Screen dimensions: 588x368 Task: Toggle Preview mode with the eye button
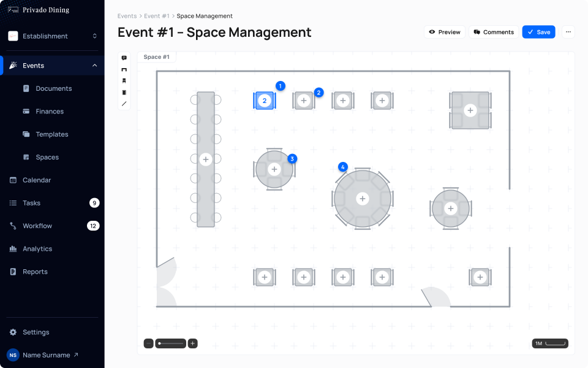point(444,31)
